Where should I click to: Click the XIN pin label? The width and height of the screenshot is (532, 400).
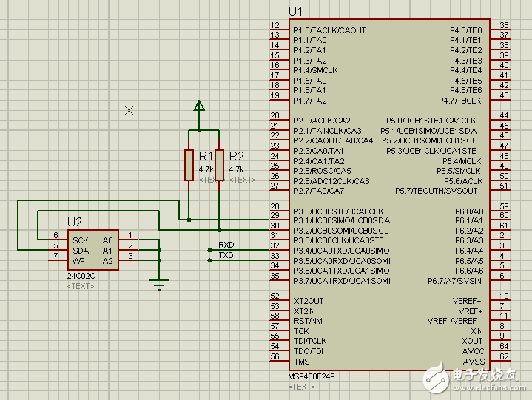[477, 331]
